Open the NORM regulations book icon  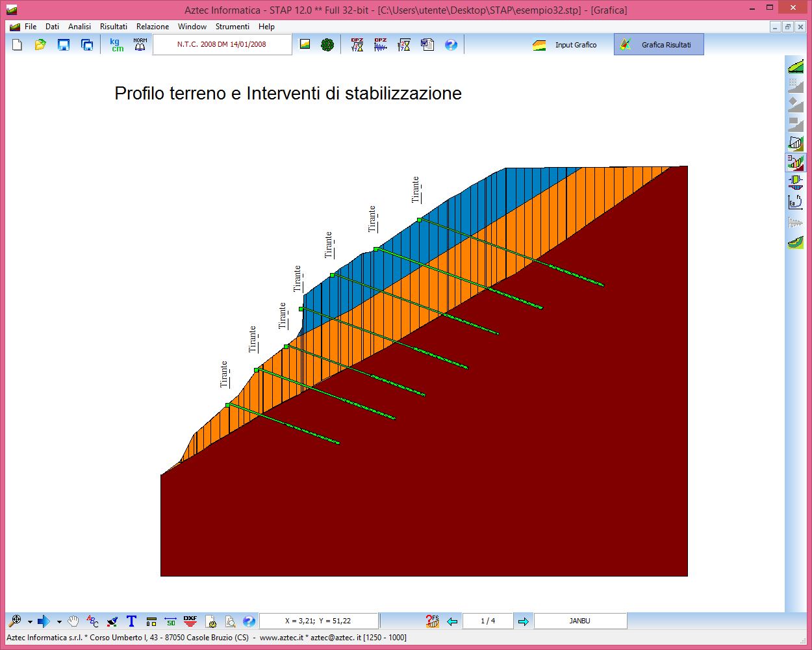(140, 45)
